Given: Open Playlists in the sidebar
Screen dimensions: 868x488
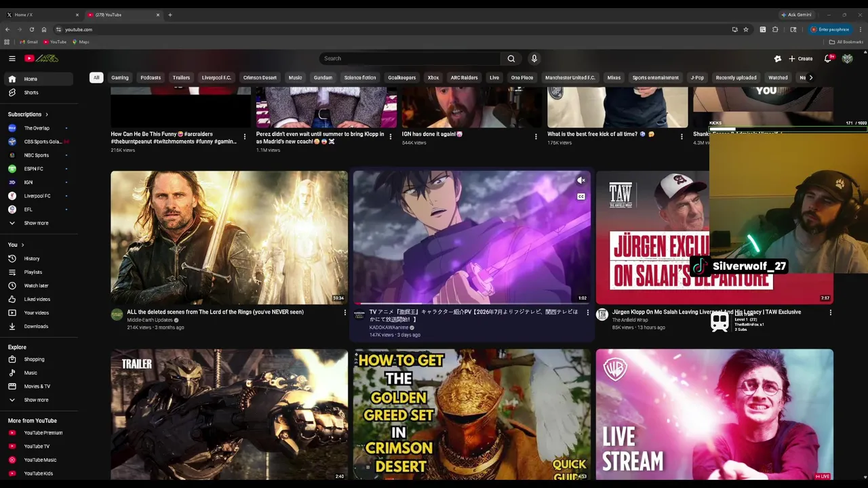Looking at the screenshot, I should click(x=38, y=272).
